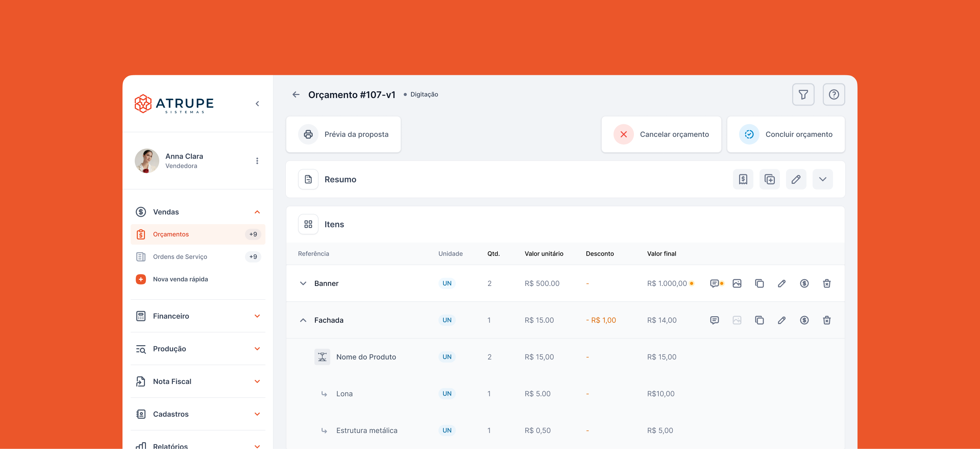Open the Banner row image icon
The image size is (980, 449).
tap(736, 284)
